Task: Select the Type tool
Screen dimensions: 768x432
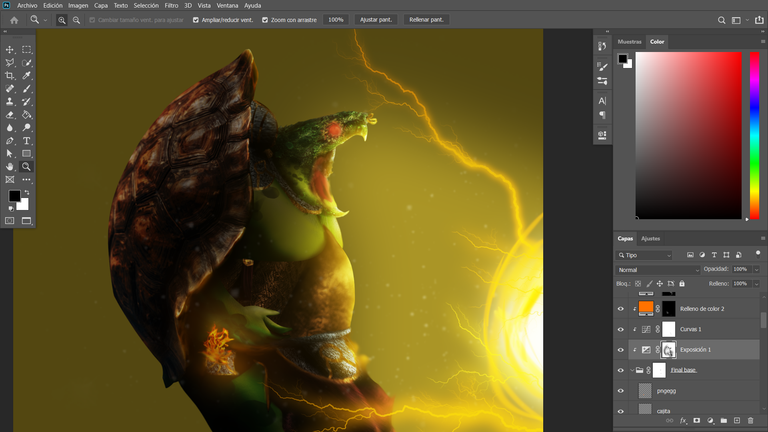Action: pyautogui.click(x=26, y=141)
